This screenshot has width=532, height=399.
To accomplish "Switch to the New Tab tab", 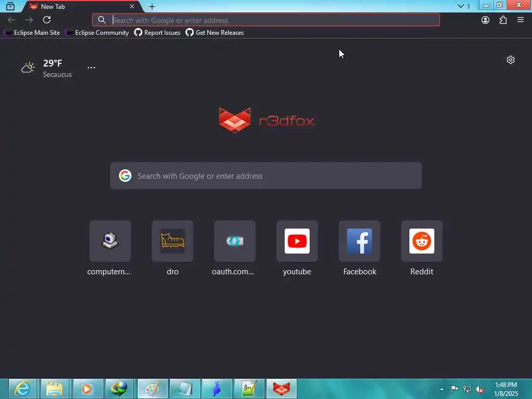I will click(81, 6).
